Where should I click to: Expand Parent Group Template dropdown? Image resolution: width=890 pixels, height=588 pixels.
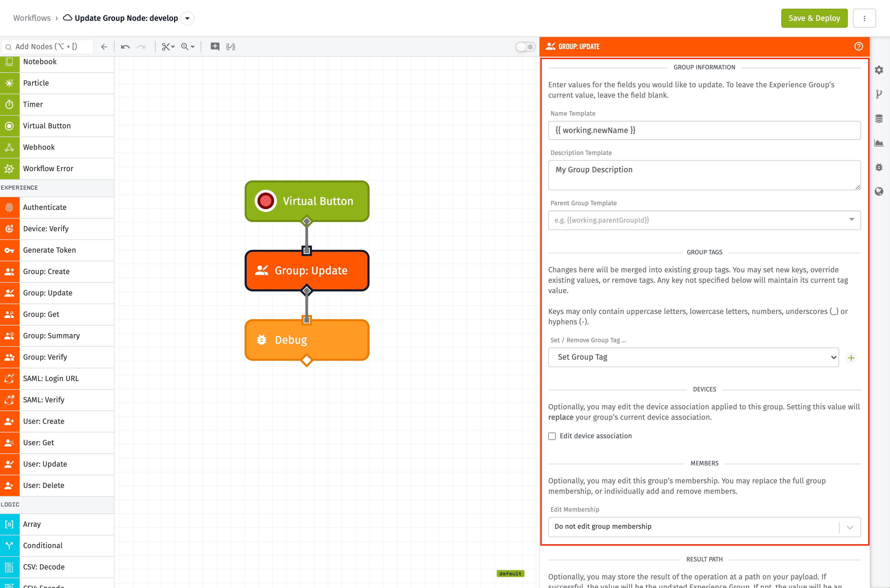851,220
